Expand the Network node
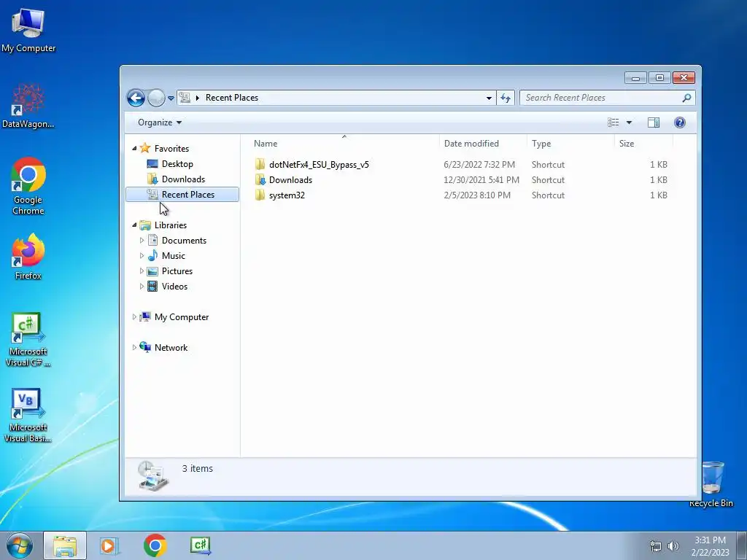The image size is (747, 560). pyautogui.click(x=134, y=348)
